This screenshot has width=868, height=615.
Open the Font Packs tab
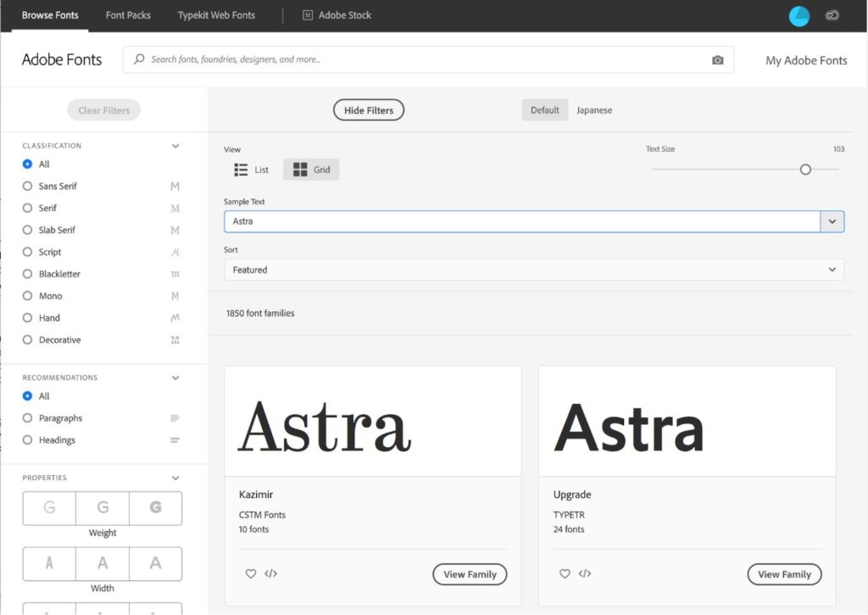tap(128, 15)
